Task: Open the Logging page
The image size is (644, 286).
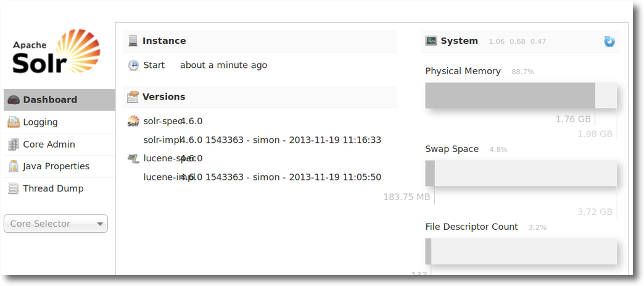Action: pos(60,122)
